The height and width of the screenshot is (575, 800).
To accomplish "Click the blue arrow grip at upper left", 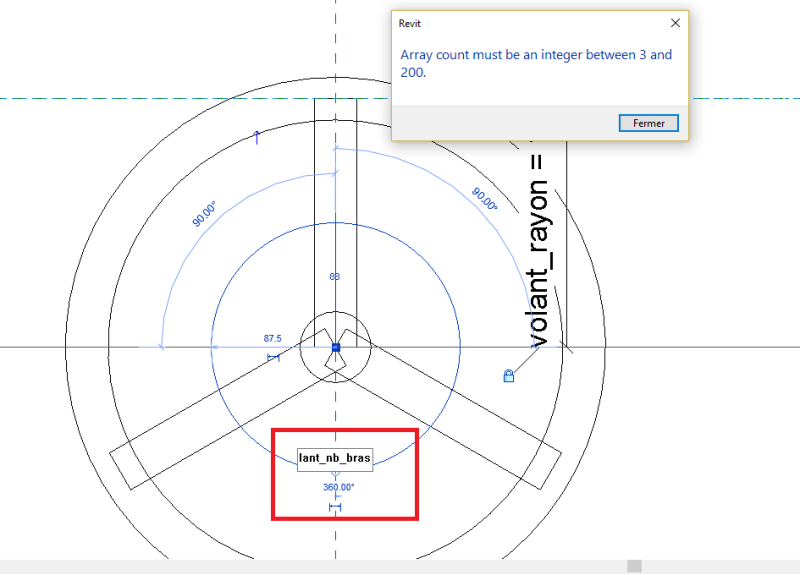I will 257,136.
